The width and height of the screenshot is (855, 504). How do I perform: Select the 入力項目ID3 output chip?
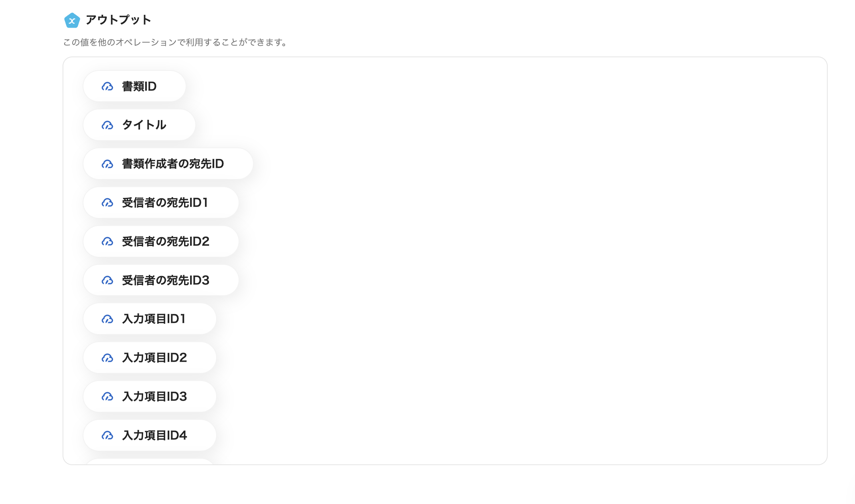154,397
